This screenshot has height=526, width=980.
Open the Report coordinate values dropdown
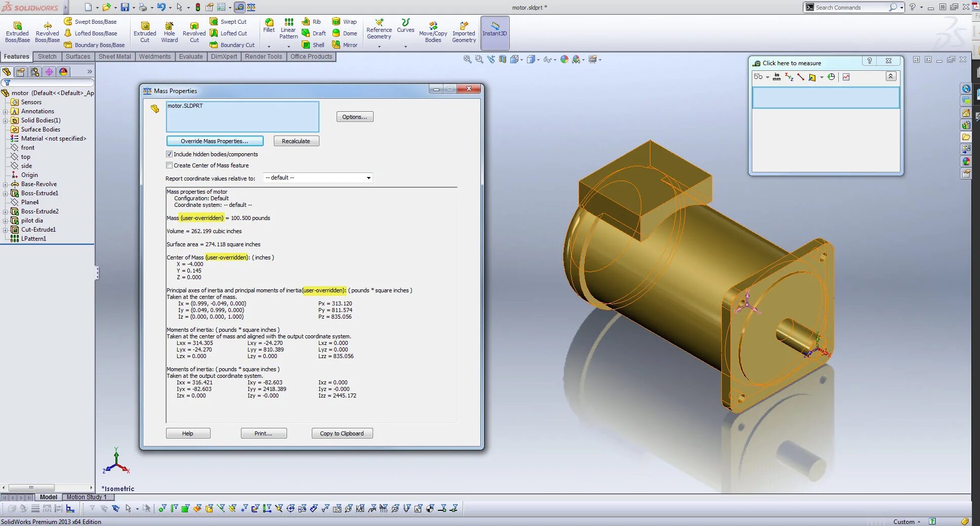point(369,178)
